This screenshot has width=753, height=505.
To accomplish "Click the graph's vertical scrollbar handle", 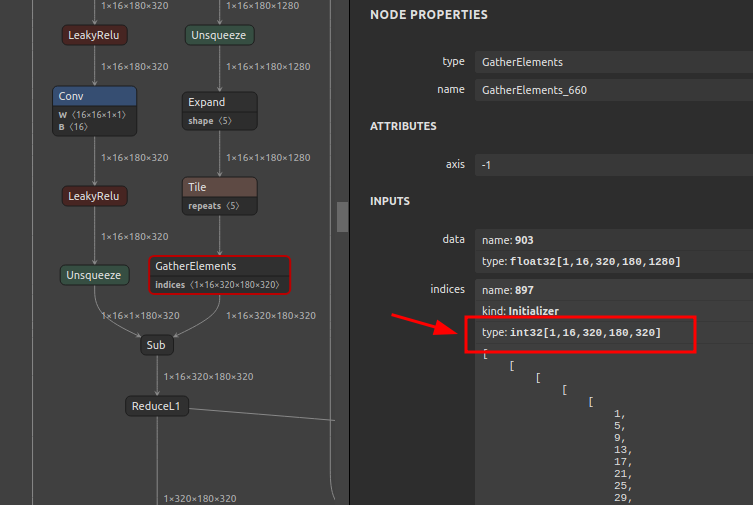I will (342, 217).
